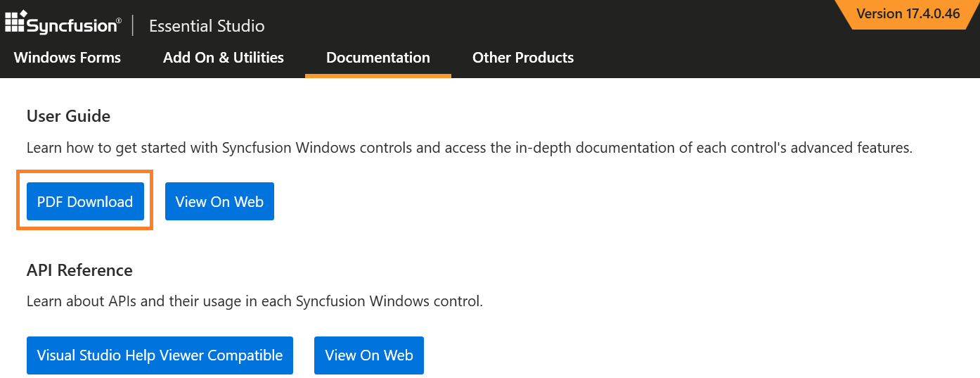Viewport: 980px width, 378px height.
Task: Switch to the Add On & Utilities tab
Action: (224, 58)
